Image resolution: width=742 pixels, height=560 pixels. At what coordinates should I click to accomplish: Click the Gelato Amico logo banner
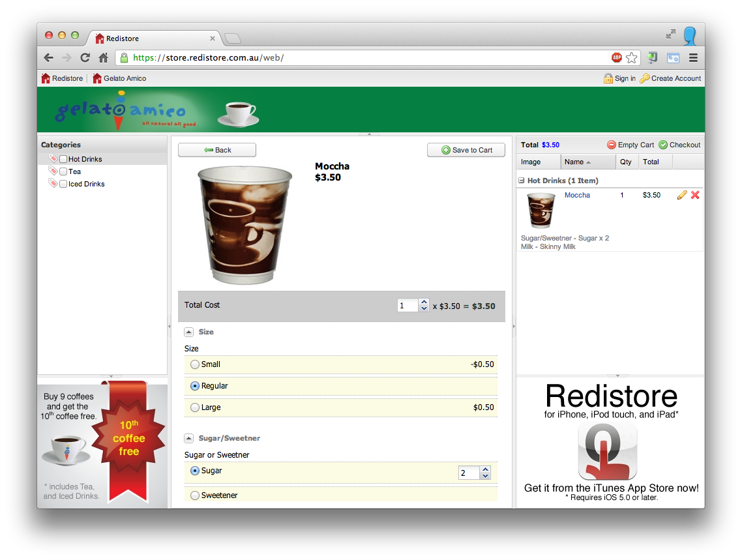[125, 111]
